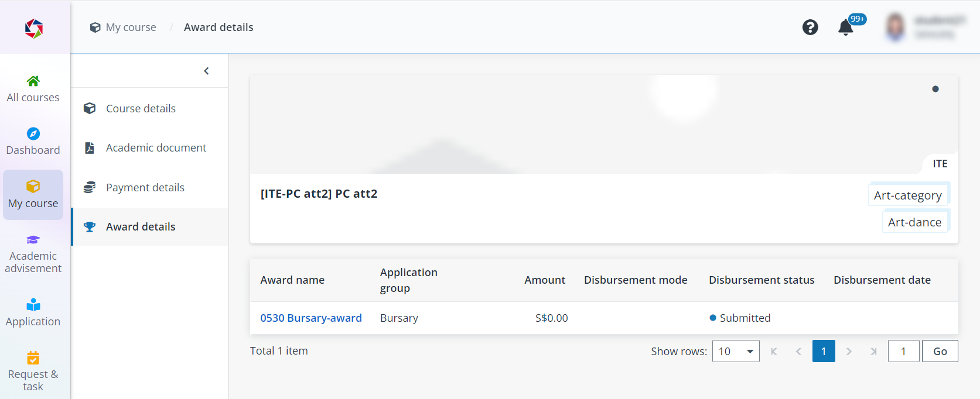980x399 pixels.
Task: Open Request & task calendar icon
Action: pyautogui.click(x=33, y=357)
